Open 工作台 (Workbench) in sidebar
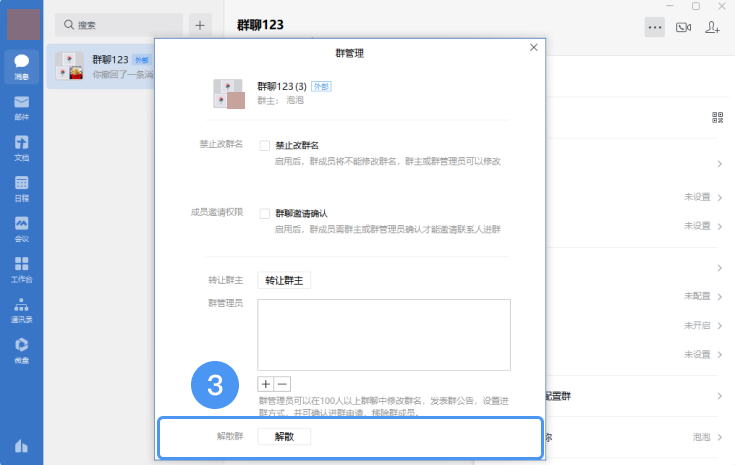The height and width of the screenshot is (465, 735). (x=21, y=268)
